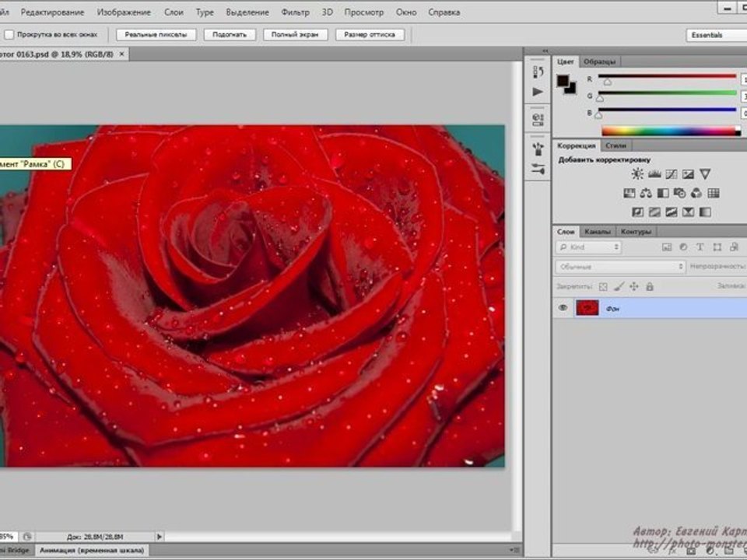Click the R red channel slider
Screen dimensions: 747x560
667,76
